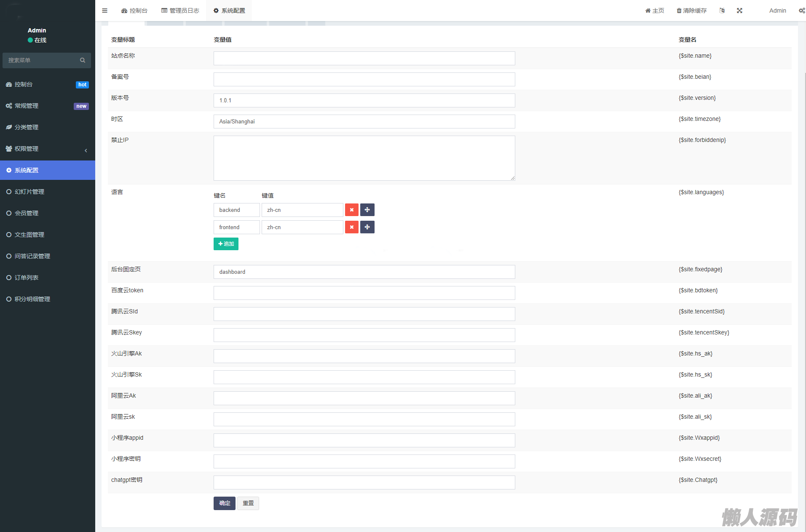The image size is (806, 532).
Task: Click the 版本号 field containing 1.0.1
Action: (364, 100)
